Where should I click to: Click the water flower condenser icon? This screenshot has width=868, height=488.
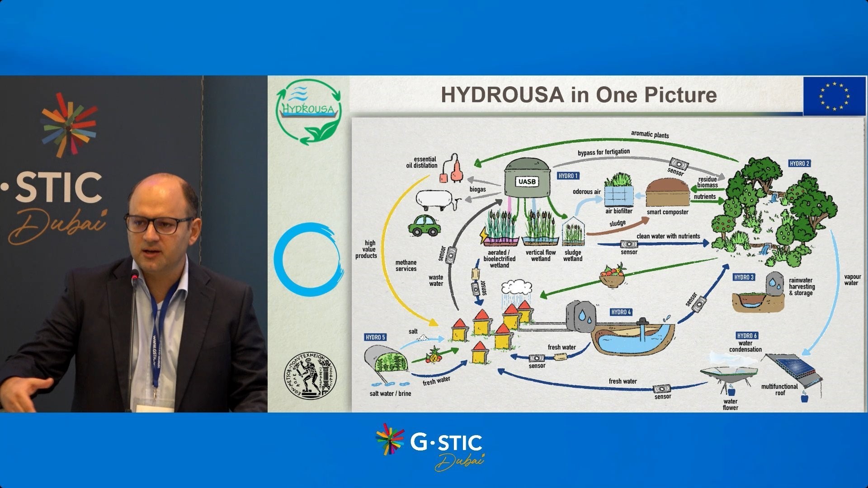click(x=728, y=375)
